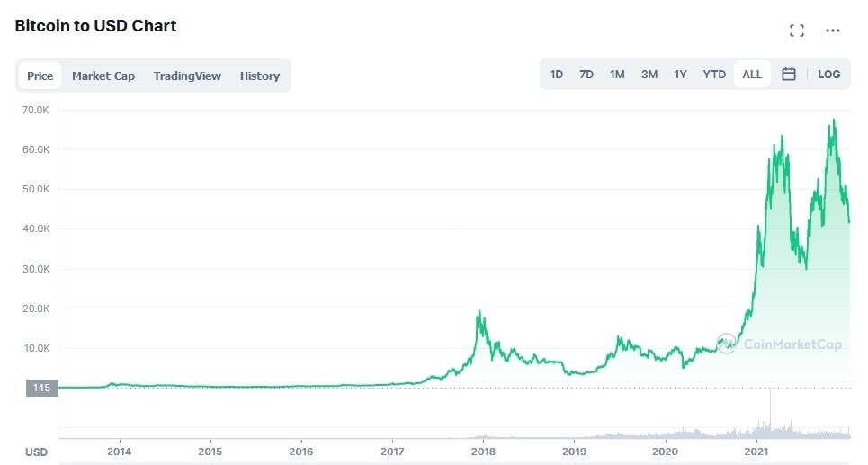Screen dimensions: 868x465
Task: Open the Market Cap tab
Action: [x=103, y=76]
